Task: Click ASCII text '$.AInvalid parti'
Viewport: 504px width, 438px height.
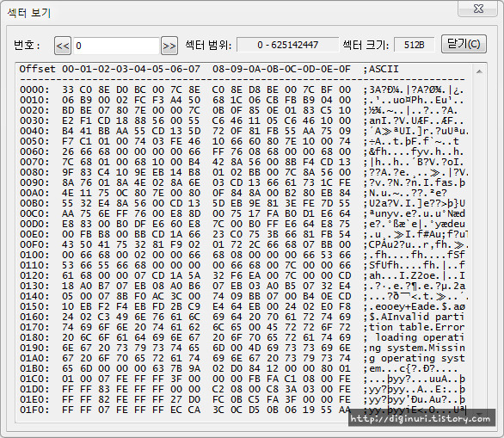Action: (x=416, y=317)
